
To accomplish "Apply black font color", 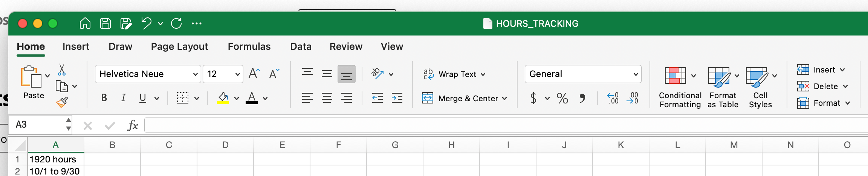I will (x=252, y=98).
